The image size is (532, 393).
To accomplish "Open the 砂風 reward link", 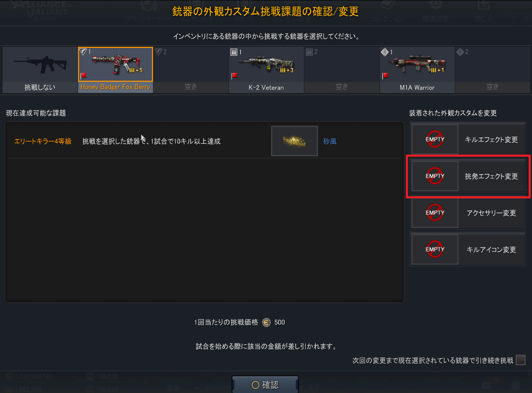I will [330, 141].
